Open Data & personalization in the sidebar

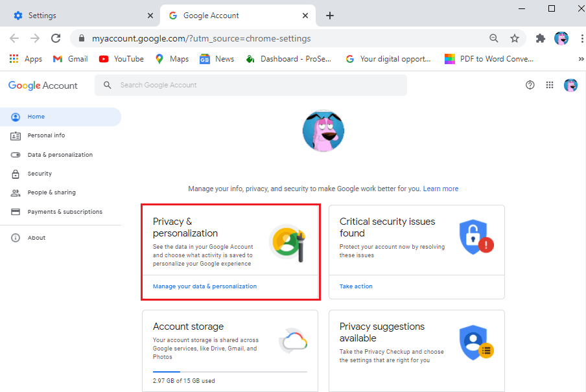coord(60,155)
